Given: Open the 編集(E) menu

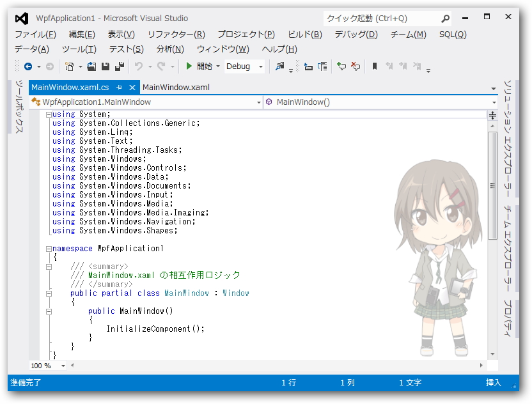Looking at the screenshot, I should pyautogui.click(x=82, y=35).
